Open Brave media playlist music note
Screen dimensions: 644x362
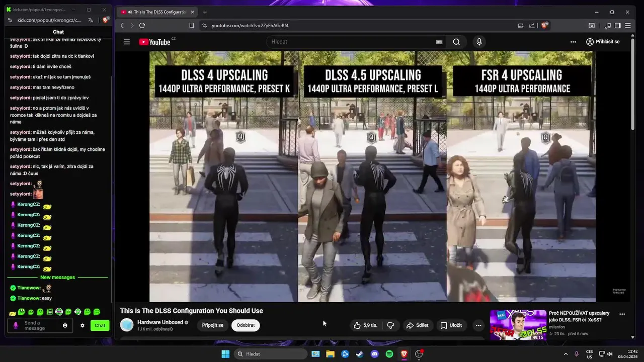click(x=608, y=25)
